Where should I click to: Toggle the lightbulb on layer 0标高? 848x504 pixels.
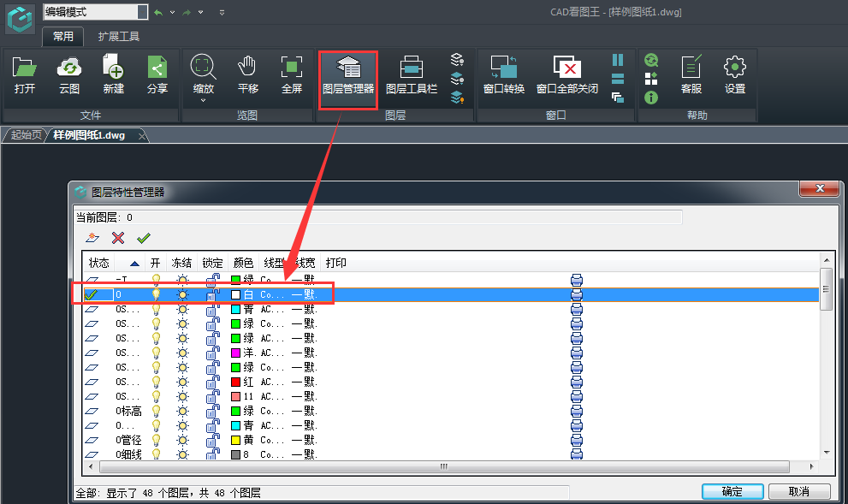pyautogui.click(x=156, y=411)
